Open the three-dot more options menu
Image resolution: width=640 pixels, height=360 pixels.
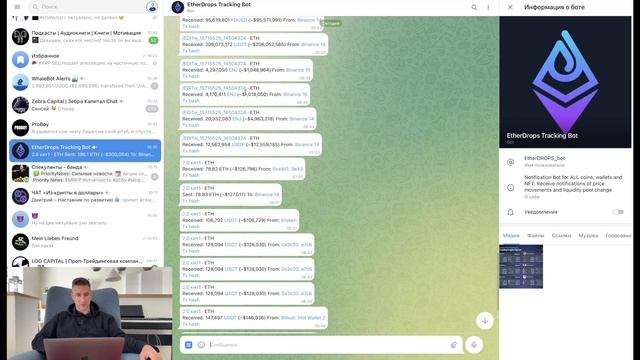pos(488,7)
